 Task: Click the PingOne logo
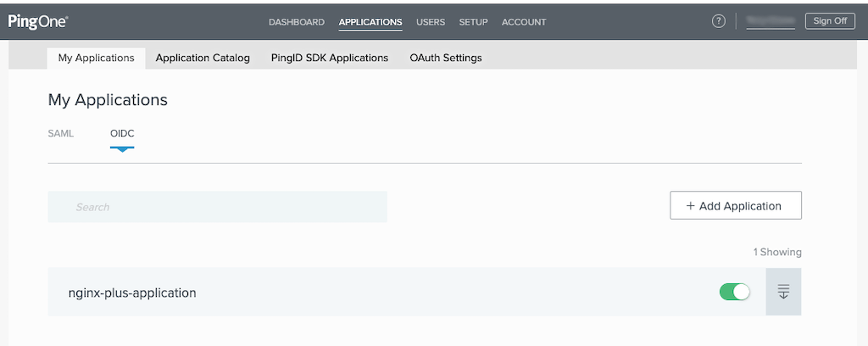38,21
